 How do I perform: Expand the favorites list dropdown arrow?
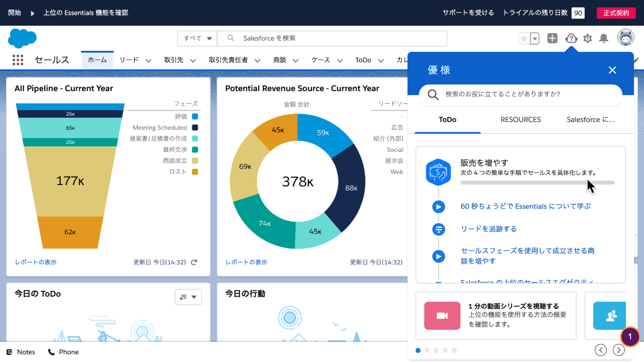point(535,38)
